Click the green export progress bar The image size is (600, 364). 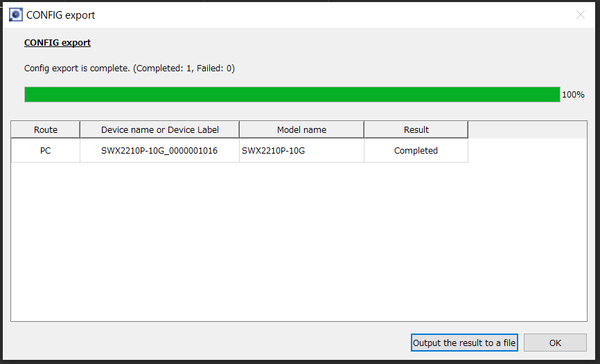click(x=292, y=95)
